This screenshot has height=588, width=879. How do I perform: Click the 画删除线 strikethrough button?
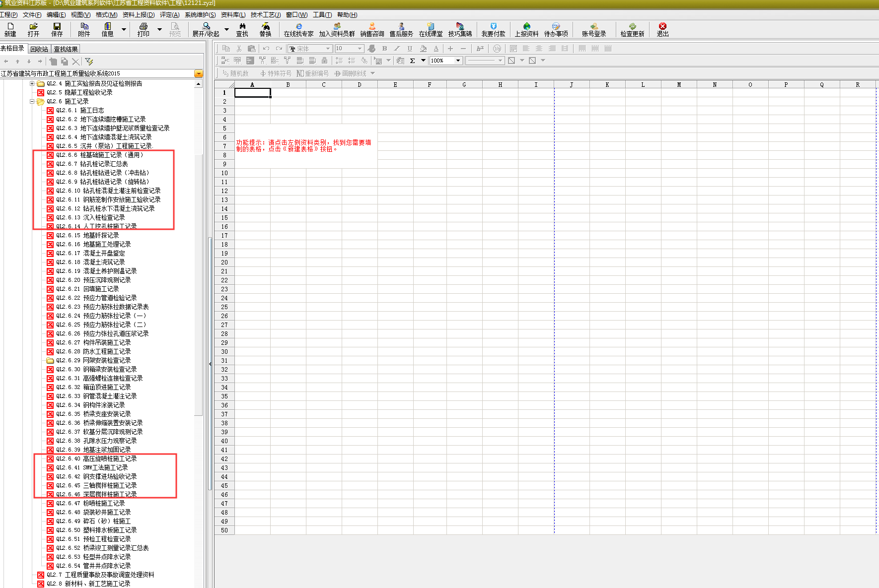click(351, 73)
